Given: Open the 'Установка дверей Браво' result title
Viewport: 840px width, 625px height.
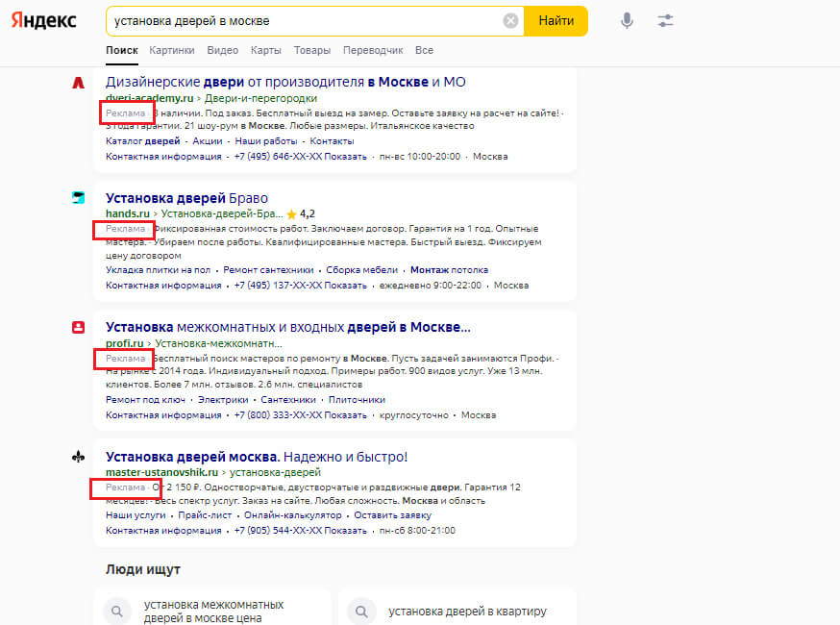Looking at the screenshot, I should tap(186, 198).
